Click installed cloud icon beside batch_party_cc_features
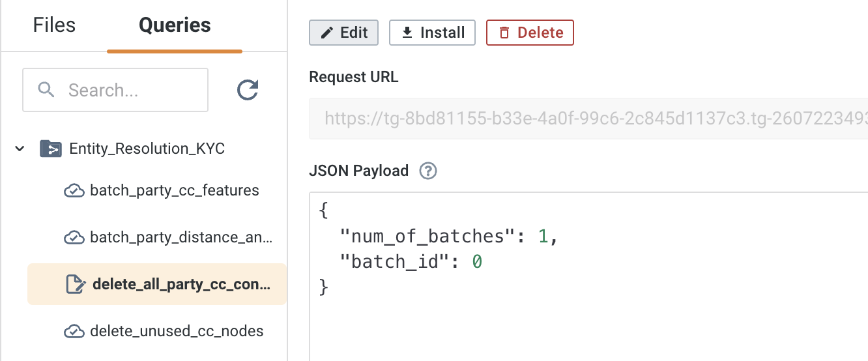 pyautogui.click(x=74, y=191)
